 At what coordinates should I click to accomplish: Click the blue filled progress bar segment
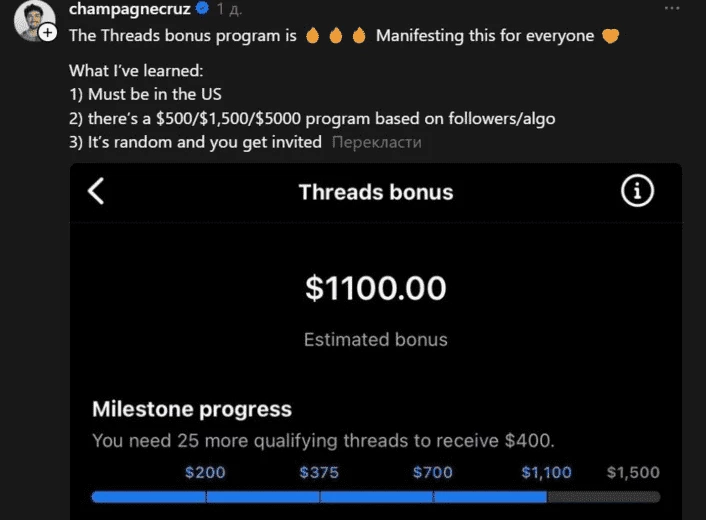click(x=319, y=497)
